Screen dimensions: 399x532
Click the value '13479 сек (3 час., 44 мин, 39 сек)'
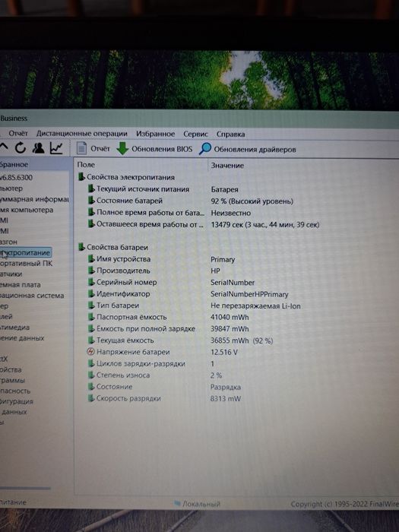[x=265, y=225]
